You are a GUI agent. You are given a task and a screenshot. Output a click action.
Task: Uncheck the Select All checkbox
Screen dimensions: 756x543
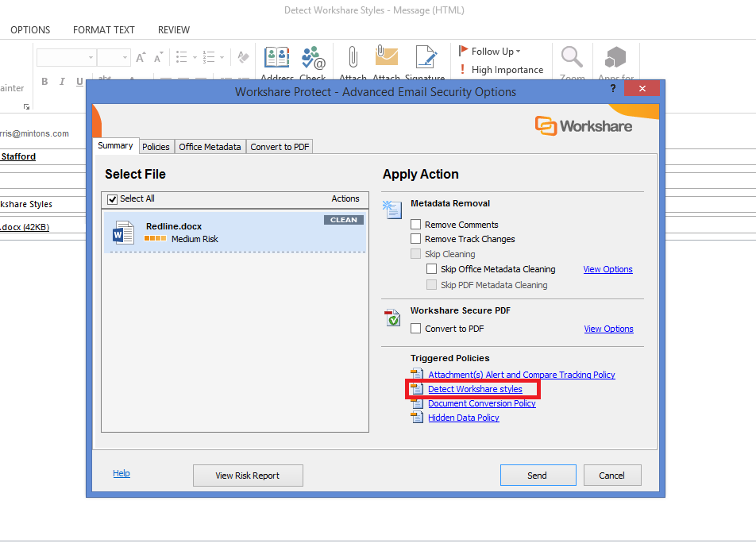coord(112,199)
